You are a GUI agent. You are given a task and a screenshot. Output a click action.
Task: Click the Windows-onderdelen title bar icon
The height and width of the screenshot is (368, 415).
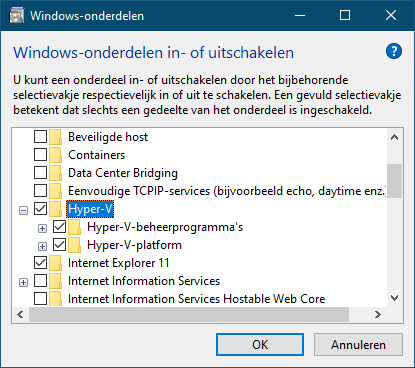[17, 16]
